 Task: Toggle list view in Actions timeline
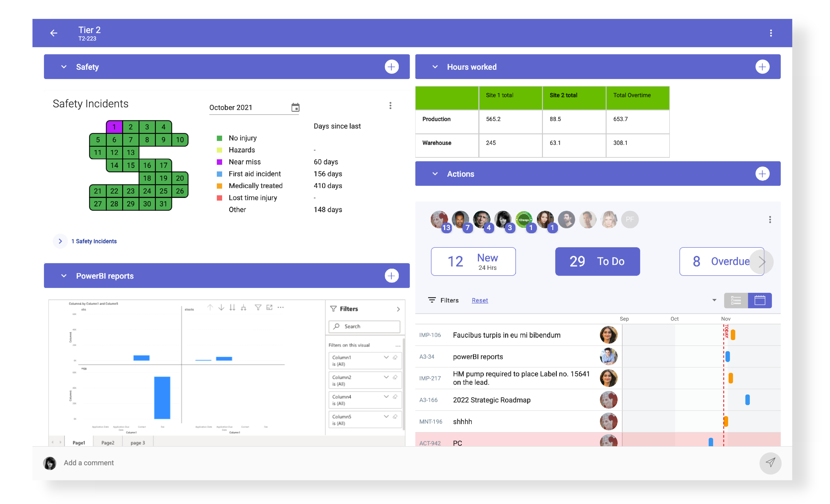click(x=736, y=300)
